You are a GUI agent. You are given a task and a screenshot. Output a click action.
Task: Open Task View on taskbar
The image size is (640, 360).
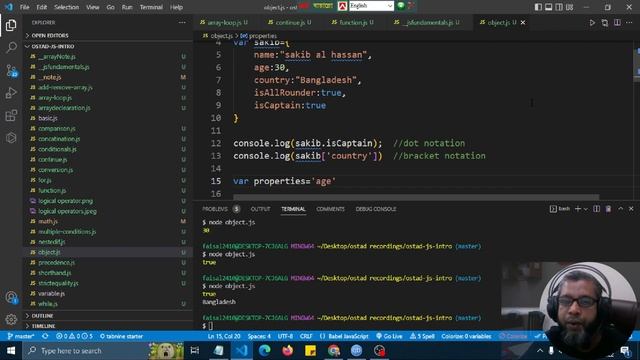point(195,351)
